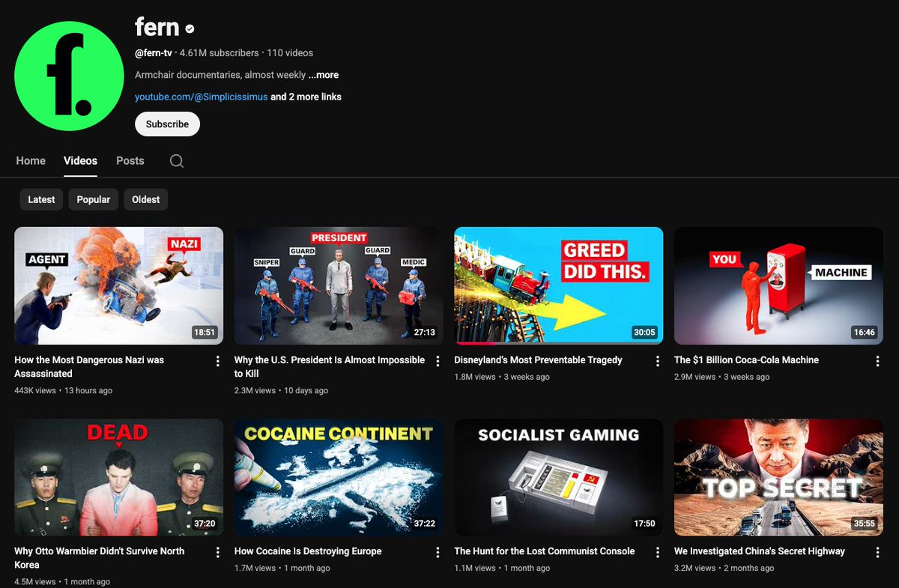Open options menu for Cocaine Europe video
Screen dimensions: 899x588
[x=438, y=552]
